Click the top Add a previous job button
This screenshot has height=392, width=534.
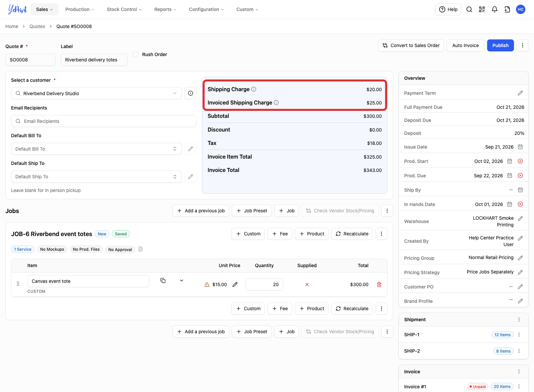click(x=201, y=211)
